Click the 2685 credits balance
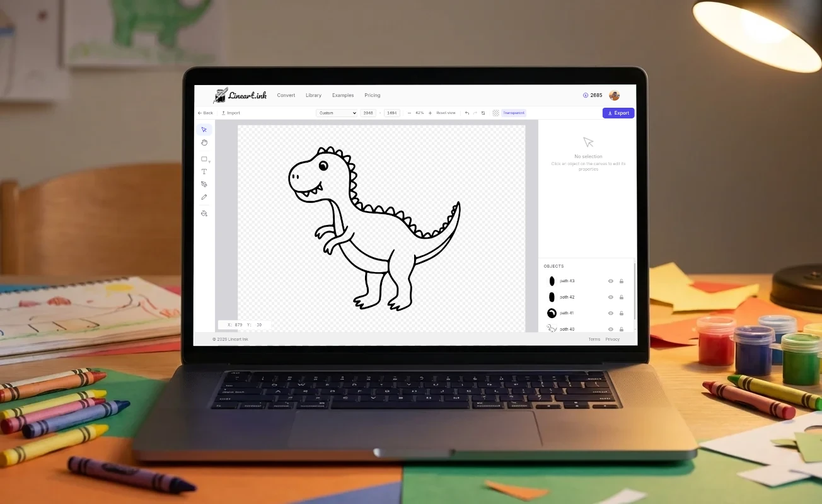Screen dimensions: 822x504 tap(596, 96)
